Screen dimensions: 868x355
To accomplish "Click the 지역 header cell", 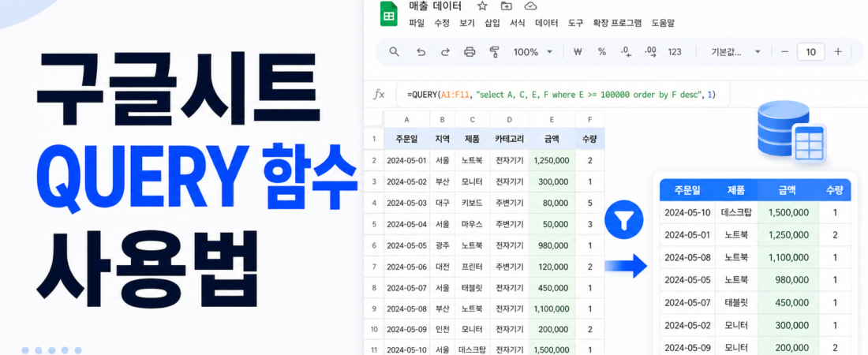I will [443, 139].
